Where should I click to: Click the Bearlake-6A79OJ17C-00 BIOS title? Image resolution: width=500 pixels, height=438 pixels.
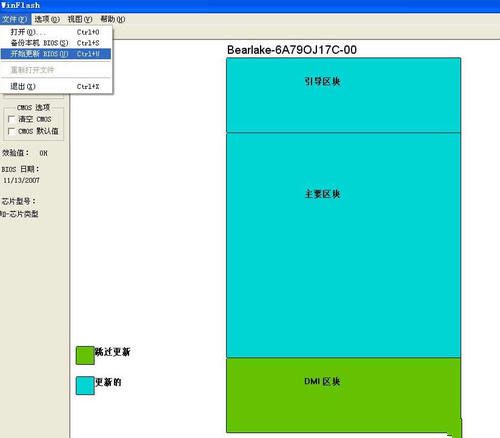pos(292,50)
